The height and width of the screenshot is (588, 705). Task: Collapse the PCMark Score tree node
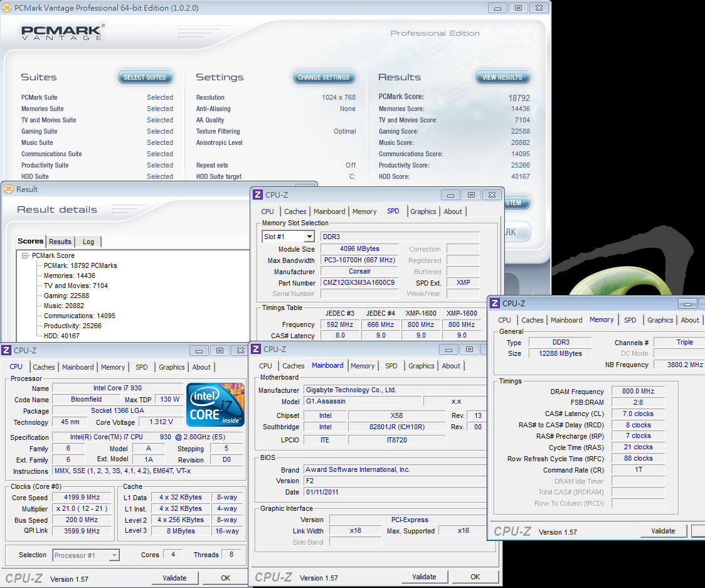24,256
